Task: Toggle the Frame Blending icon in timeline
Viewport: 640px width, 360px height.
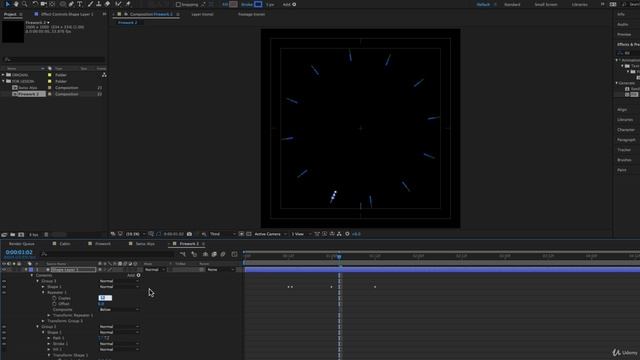Action: pos(214,254)
